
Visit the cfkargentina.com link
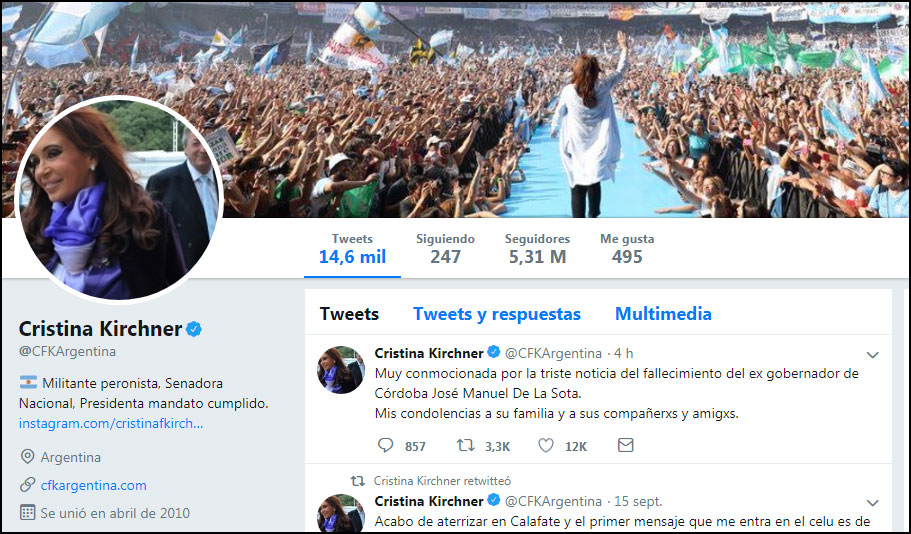point(94,485)
